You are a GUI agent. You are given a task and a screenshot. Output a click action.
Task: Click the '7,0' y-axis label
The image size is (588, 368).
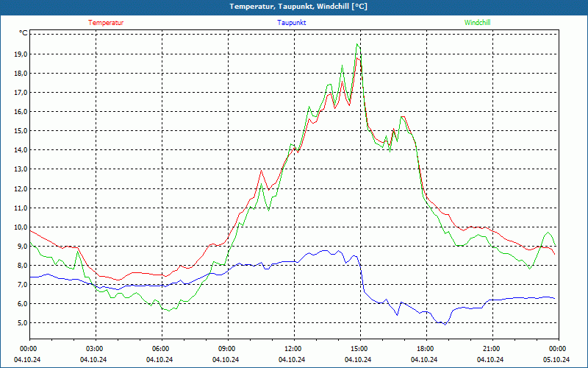click(x=23, y=284)
